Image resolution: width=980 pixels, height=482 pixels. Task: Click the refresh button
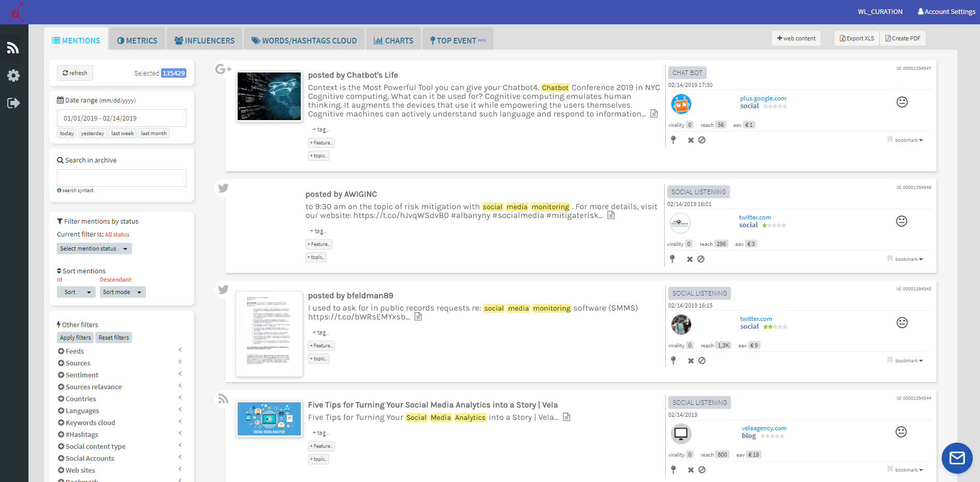tap(75, 73)
